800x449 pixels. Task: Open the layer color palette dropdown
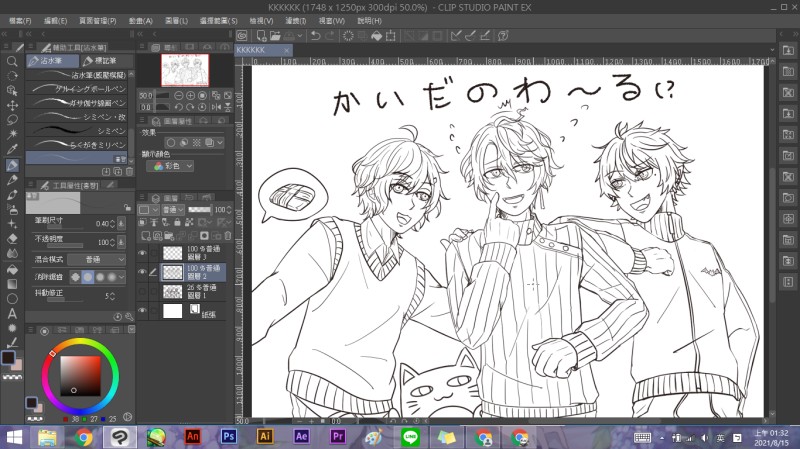(149, 210)
